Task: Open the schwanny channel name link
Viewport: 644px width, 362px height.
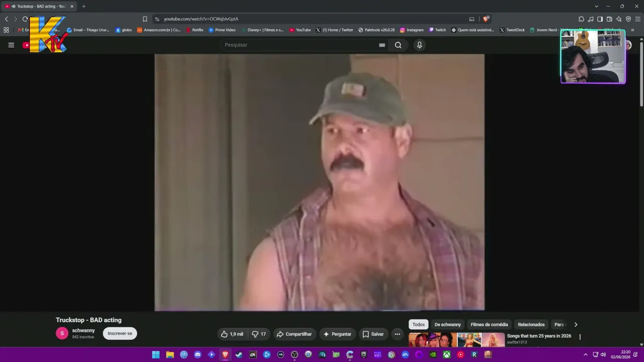Action: 84,330
